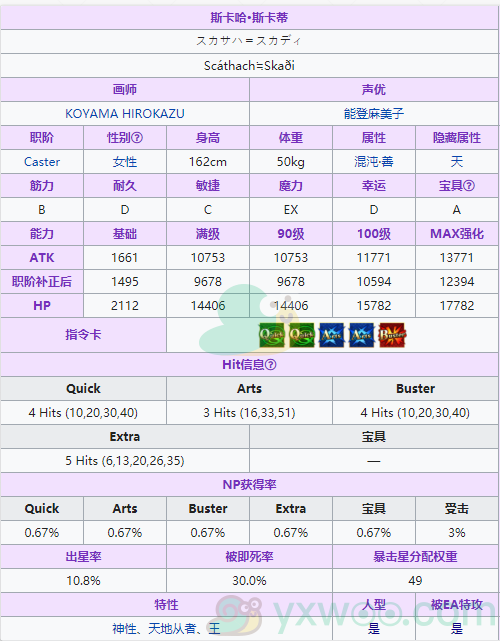Open the Caster class link
The width and height of the screenshot is (500, 641).
(42, 162)
